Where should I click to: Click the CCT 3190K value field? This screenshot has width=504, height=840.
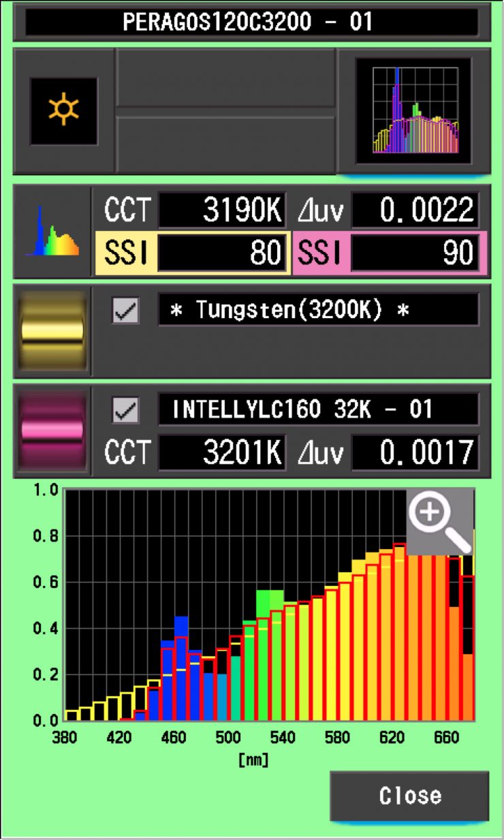(221, 212)
